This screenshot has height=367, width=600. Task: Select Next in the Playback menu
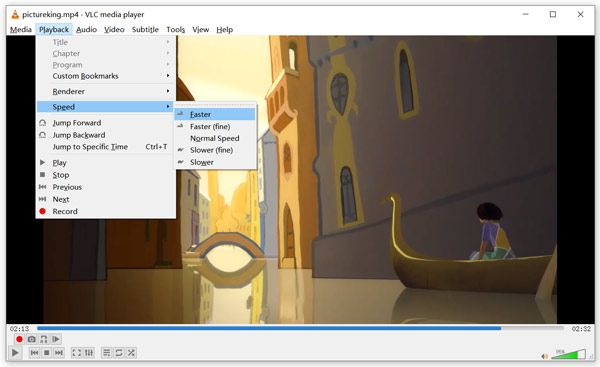pos(106,199)
